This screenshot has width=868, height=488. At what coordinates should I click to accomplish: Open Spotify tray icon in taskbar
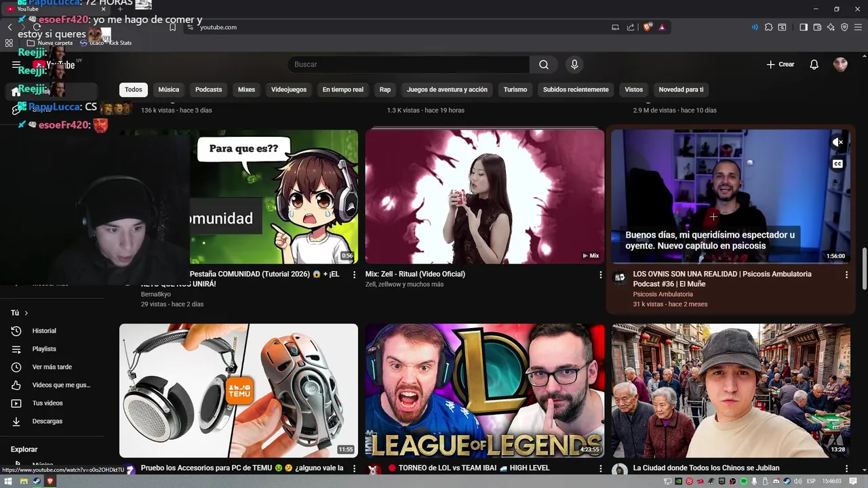[x=744, y=481]
